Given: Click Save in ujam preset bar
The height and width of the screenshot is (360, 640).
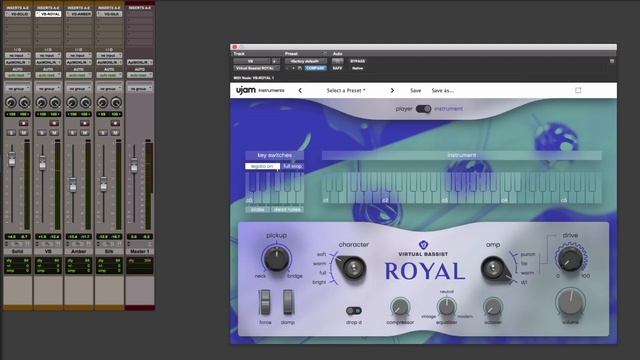Looking at the screenshot, I should click(x=416, y=91).
